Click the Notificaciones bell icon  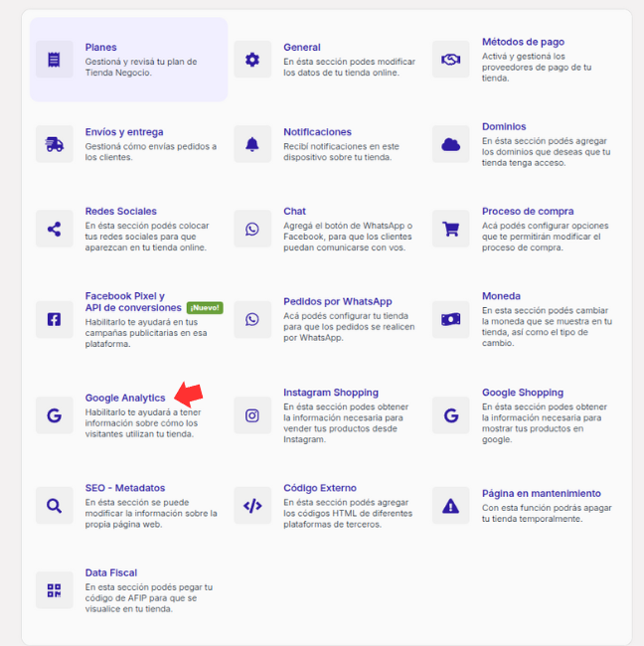pyautogui.click(x=252, y=144)
